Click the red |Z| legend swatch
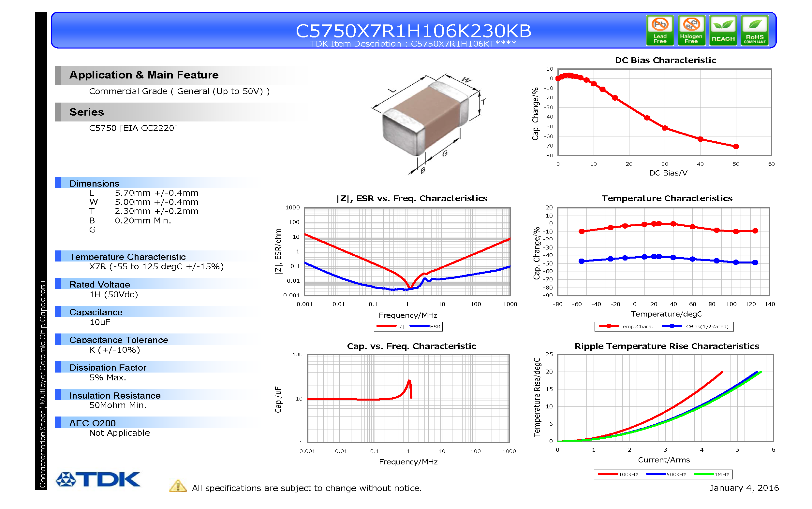The image size is (812, 509). (386, 326)
